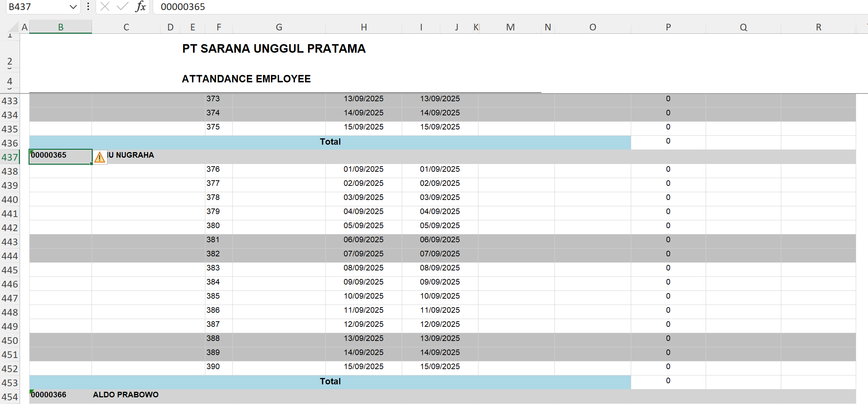Click the Total label in row 436
Image resolution: width=868 pixels, height=404 pixels.
330,142
